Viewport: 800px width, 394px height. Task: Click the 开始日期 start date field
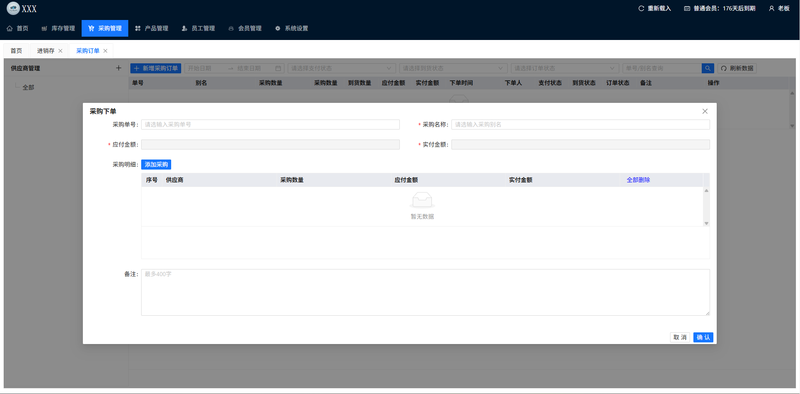(206, 68)
